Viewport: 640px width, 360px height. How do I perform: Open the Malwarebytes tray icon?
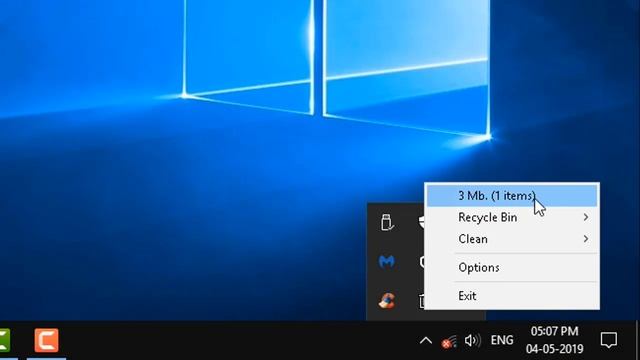coord(387,261)
